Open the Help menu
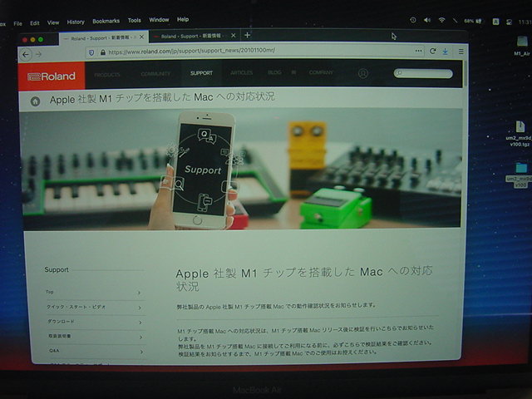This screenshot has height=399, width=532. (x=183, y=19)
